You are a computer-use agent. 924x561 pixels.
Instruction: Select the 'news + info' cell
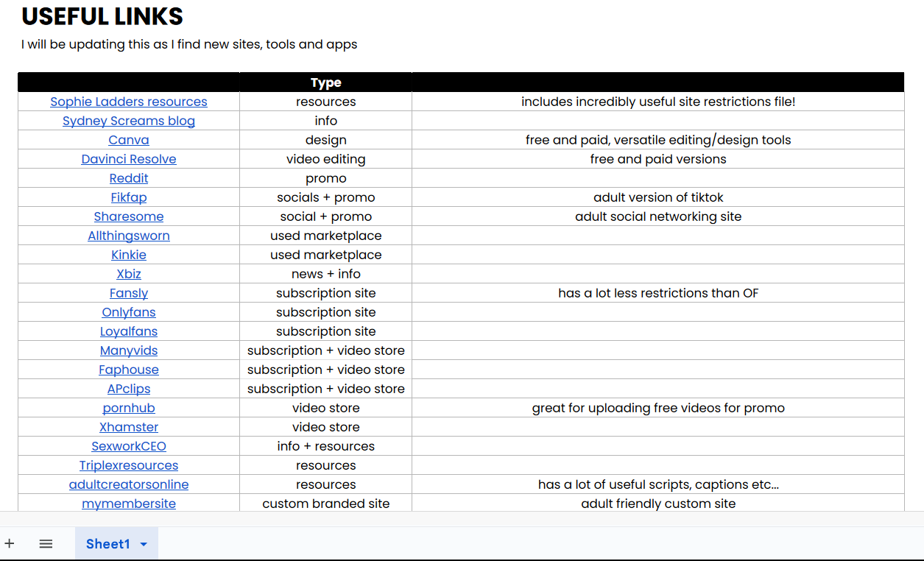pos(325,274)
